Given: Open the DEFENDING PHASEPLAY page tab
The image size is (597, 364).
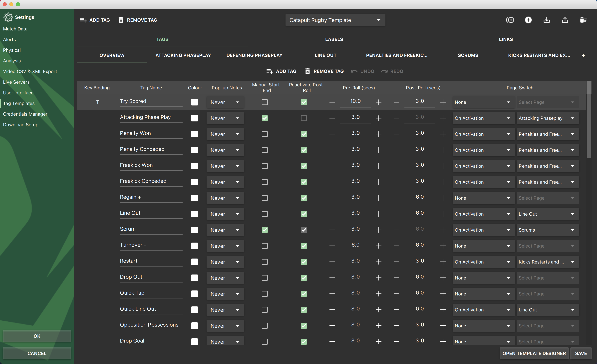Looking at the screenshot, I should tap(254, 55).
